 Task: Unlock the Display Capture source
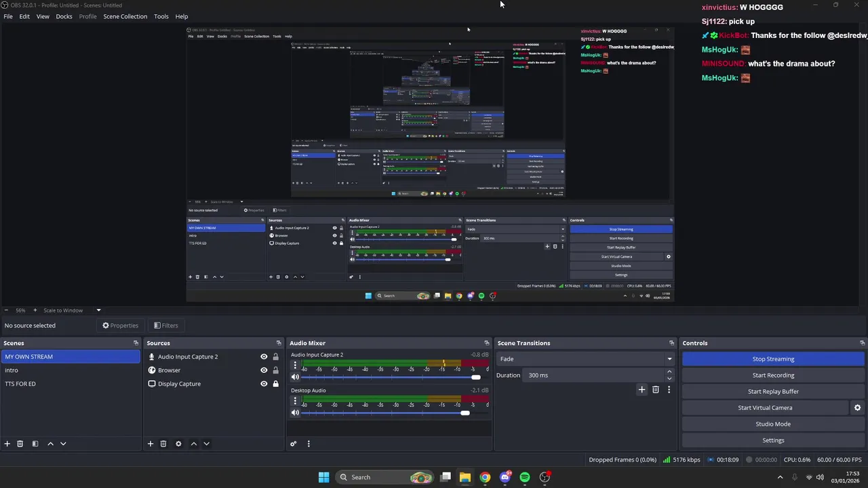tap(275, 384)
